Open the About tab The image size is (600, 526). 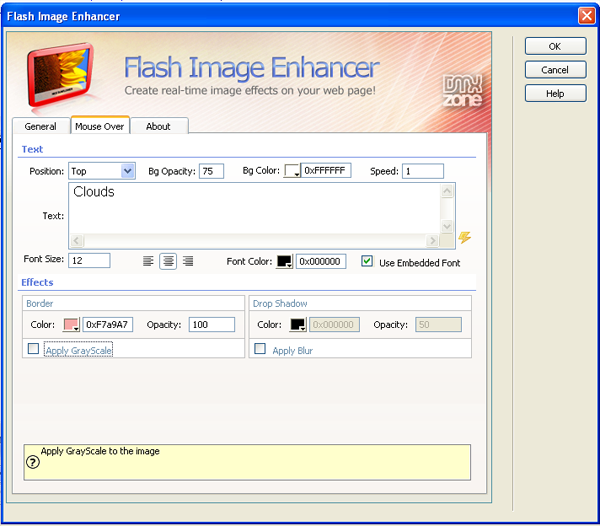pyautogui.click(x=158, y=126)
